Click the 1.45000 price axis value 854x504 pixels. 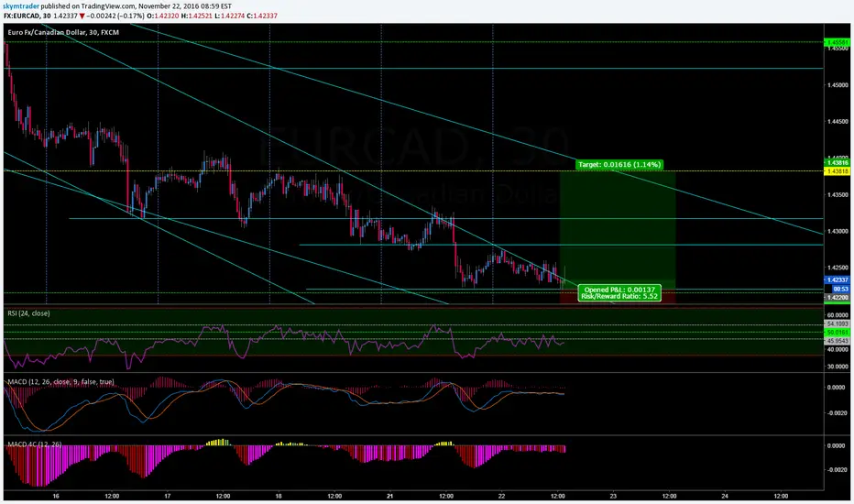point(838,85)
